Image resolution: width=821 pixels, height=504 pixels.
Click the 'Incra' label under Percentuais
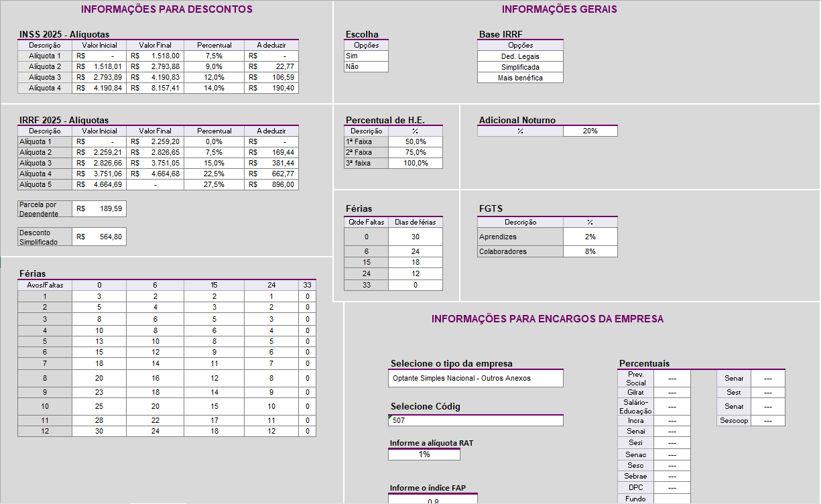(636, 420)
